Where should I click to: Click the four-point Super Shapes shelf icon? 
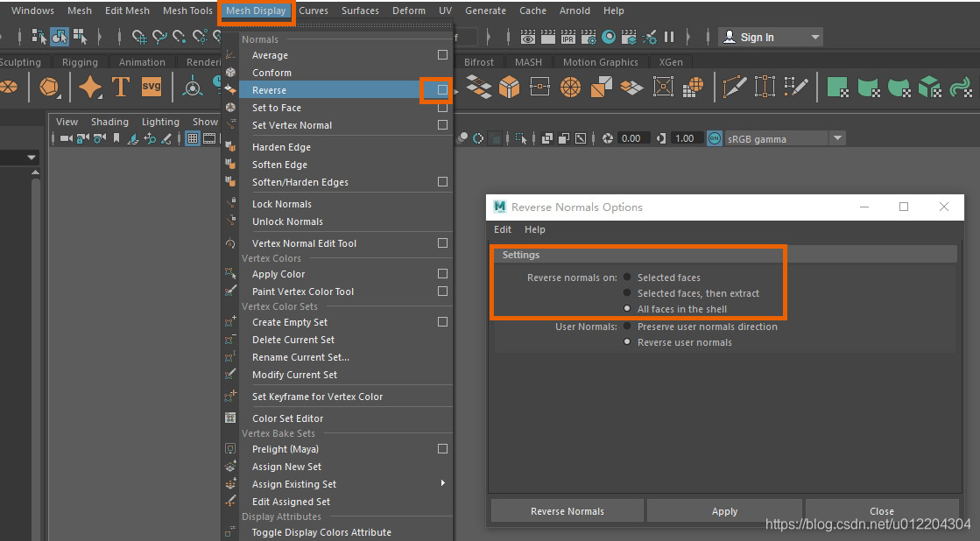[x=90, y=87]
